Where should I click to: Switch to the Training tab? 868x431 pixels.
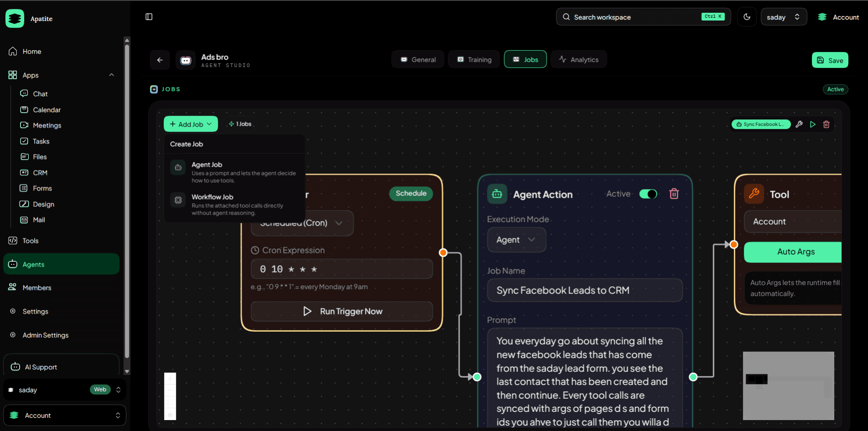click(474, 59)
